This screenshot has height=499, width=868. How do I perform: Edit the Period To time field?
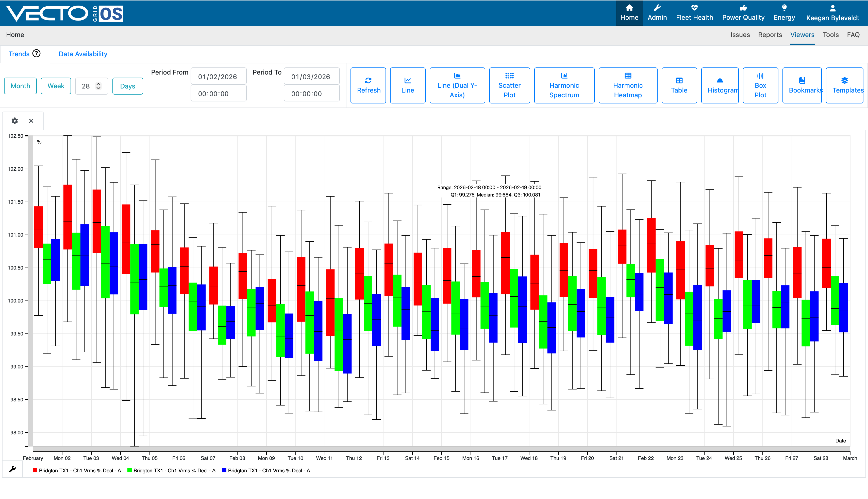pyautogui.click(x=311, y=94)
